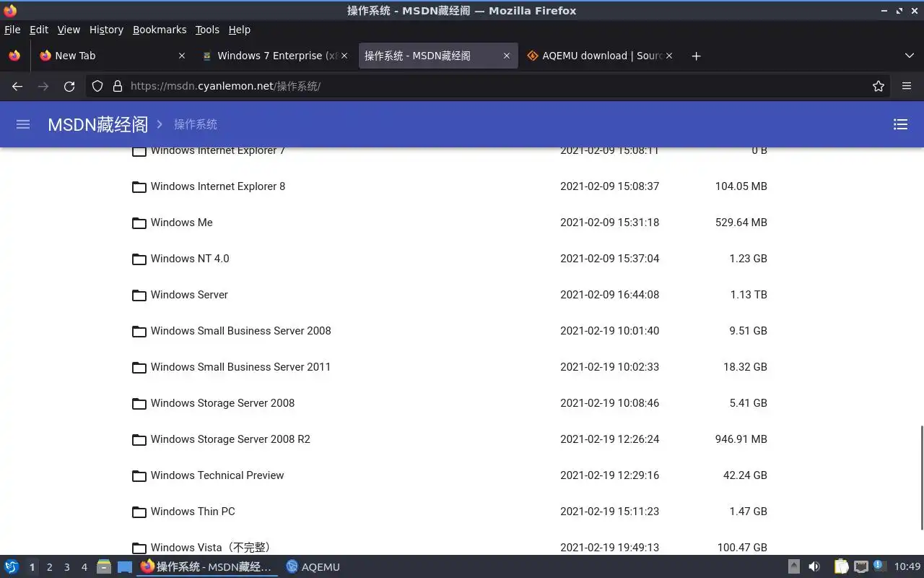924x578 pixels.
Task: Switch to the AQEMU window in taskbar
Action: pos(313,567)
